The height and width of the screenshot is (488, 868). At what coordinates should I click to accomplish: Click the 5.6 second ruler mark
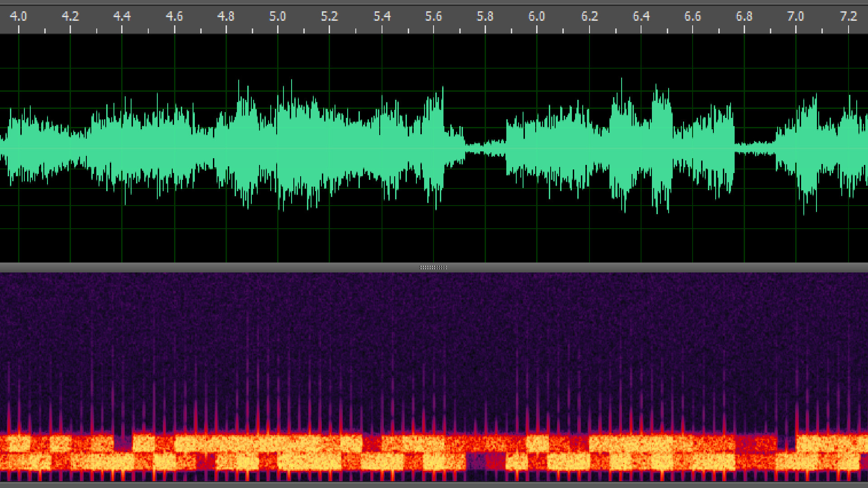434,17
